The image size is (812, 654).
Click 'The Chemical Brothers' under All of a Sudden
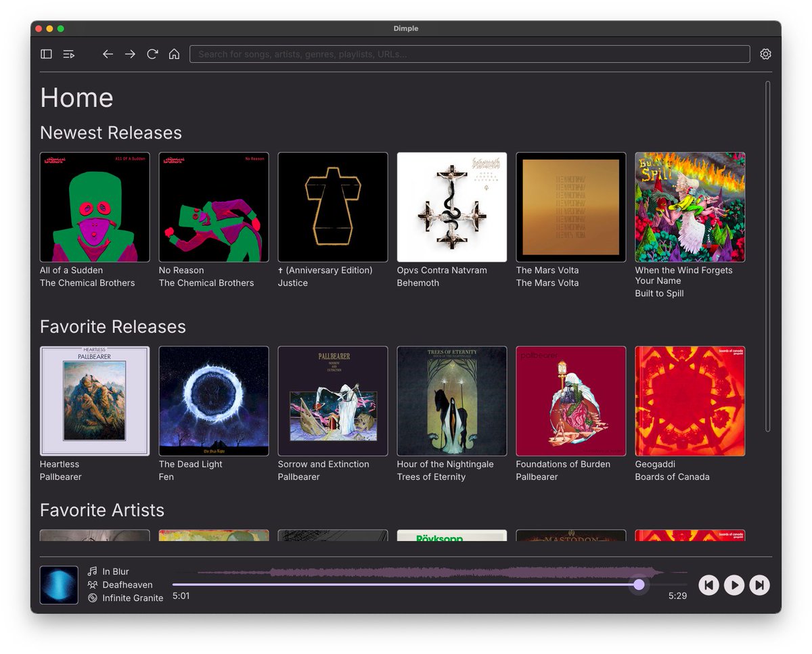(x=87, y=283)
